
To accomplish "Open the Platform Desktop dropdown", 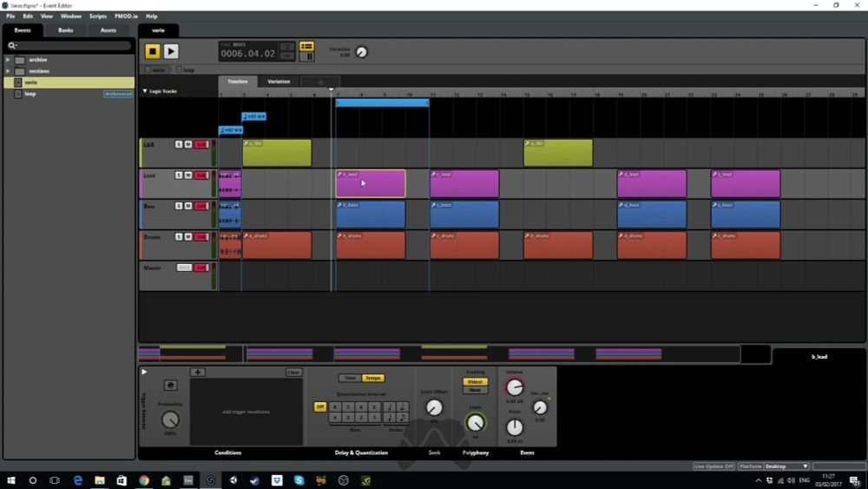I will tap(786, 466).
